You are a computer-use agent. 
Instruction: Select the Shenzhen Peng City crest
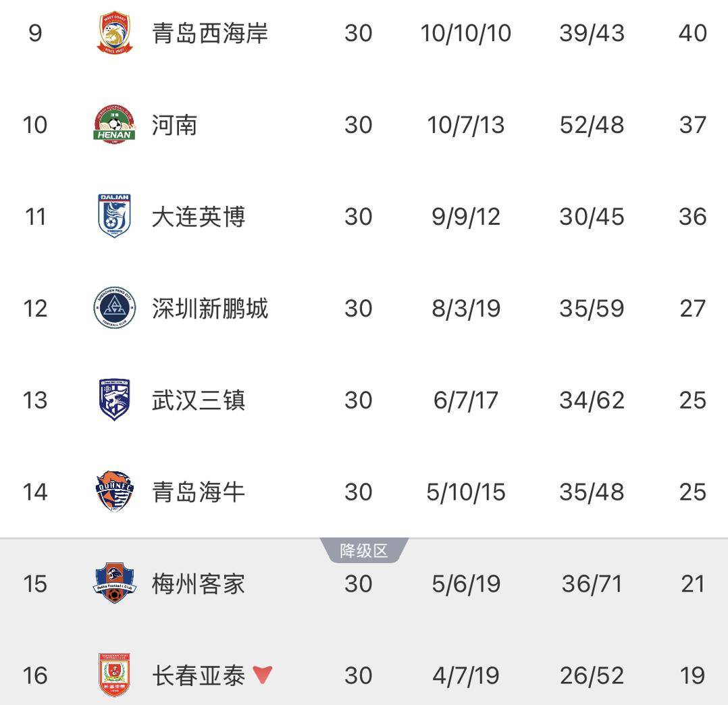(x=114, y=309)
